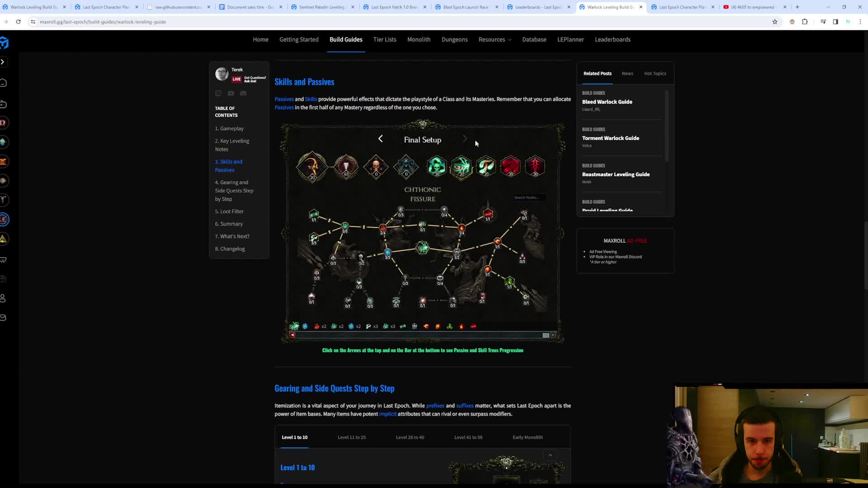Expand the left sidebar with the chevron
Viewport: 868px width, 488px height.
pos(3,62)
